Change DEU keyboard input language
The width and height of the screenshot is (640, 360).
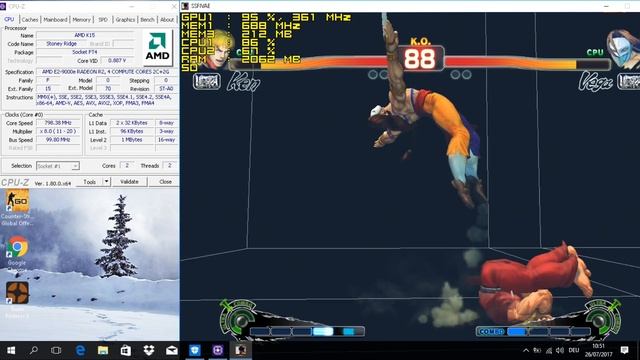[x=574, y=350]
